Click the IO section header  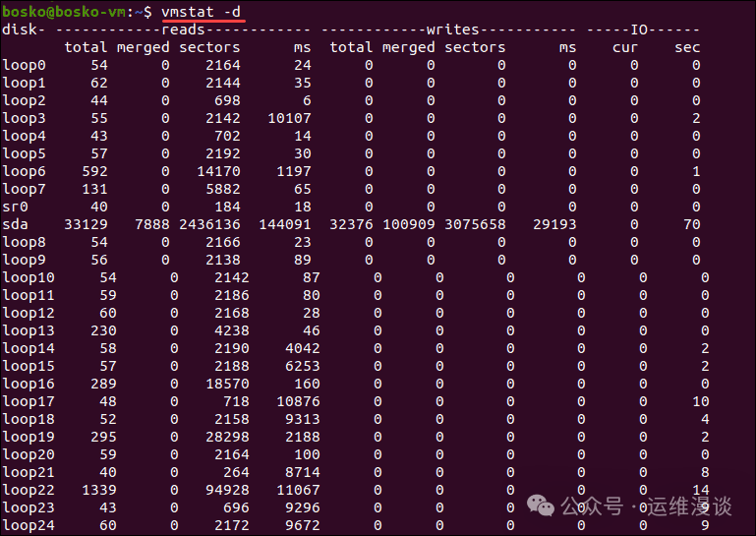[639, 30]
